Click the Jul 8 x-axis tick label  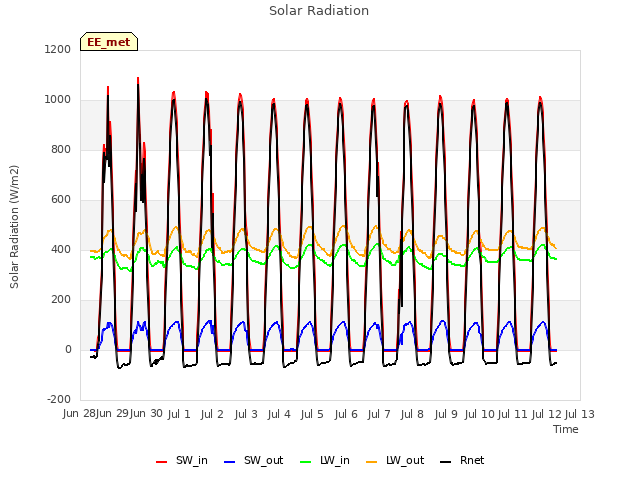(412, 414)
